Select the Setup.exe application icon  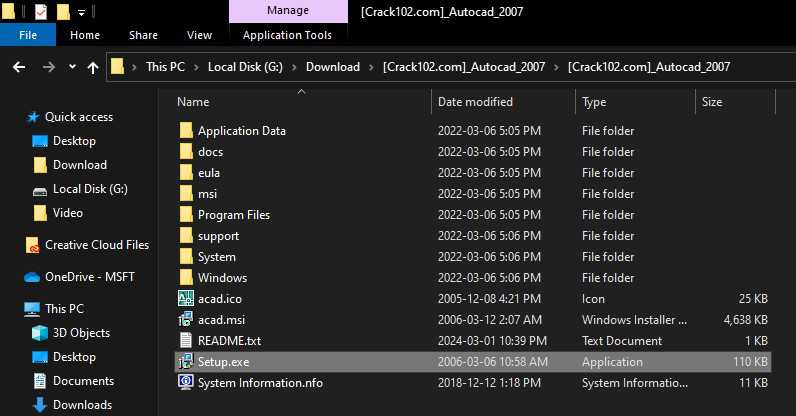click(x=185, y=362)
